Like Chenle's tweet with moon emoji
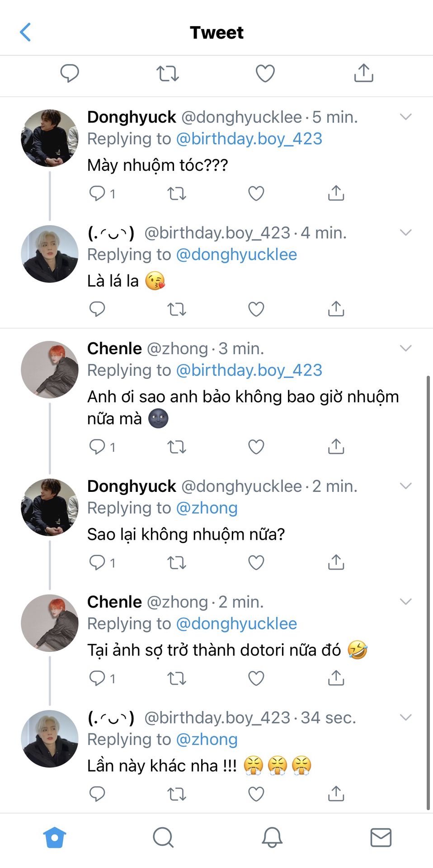433x868 pixels. [256, 447]
